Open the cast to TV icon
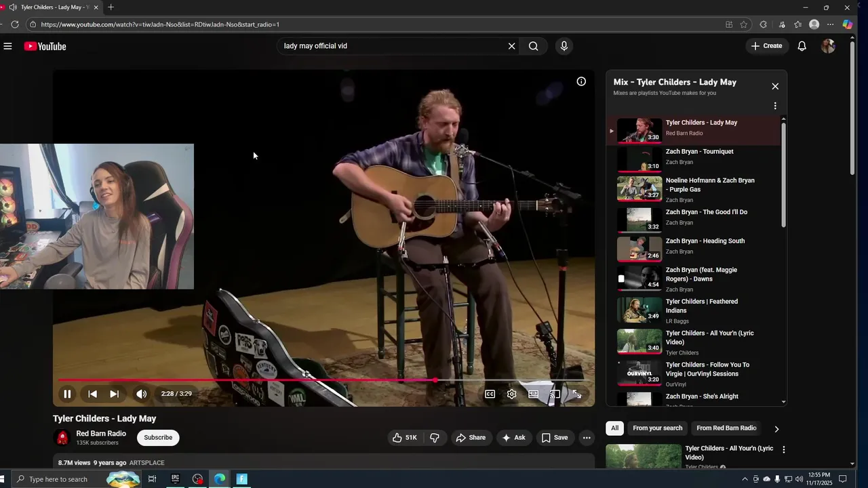This screenshot has width=868, height=488. [555, 394]
